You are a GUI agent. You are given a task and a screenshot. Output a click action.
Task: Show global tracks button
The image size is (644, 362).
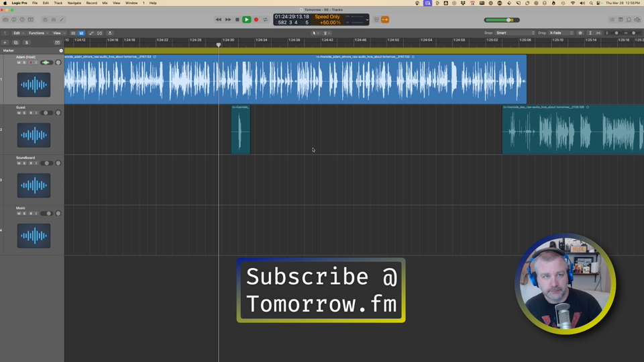(x=57, y=42)
